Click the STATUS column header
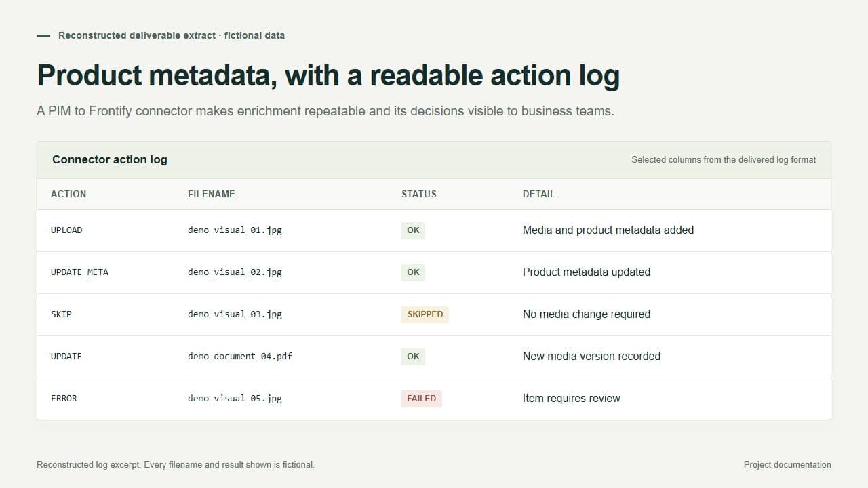 pyautogui.click(x=419, y=194)
